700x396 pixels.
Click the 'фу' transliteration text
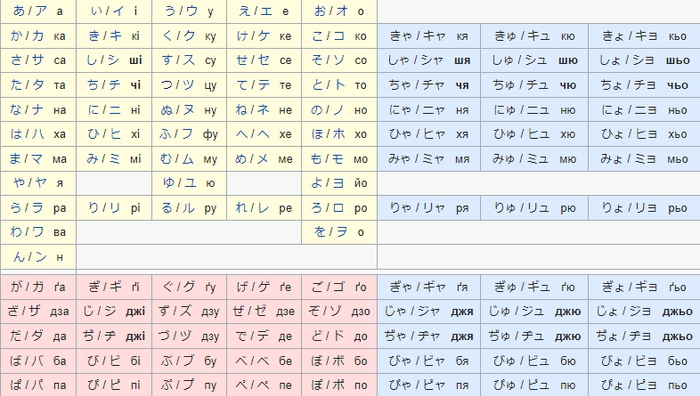point(210,134)
